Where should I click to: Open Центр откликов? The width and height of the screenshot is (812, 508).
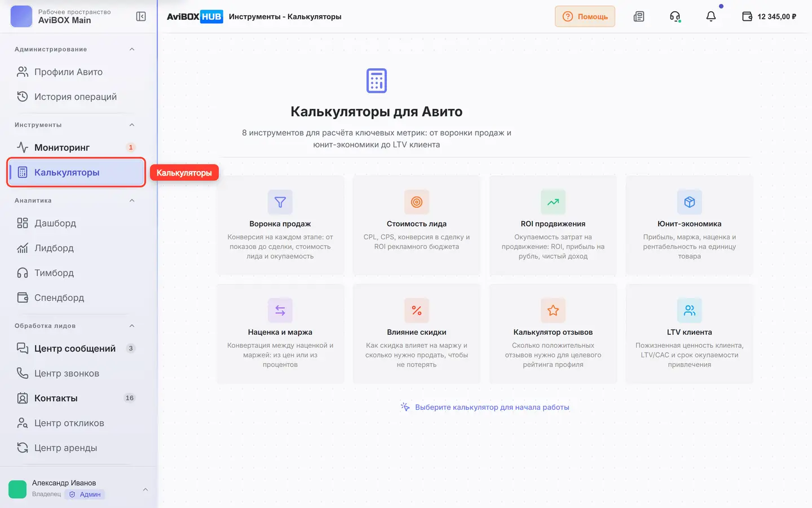tap(77, 423)
